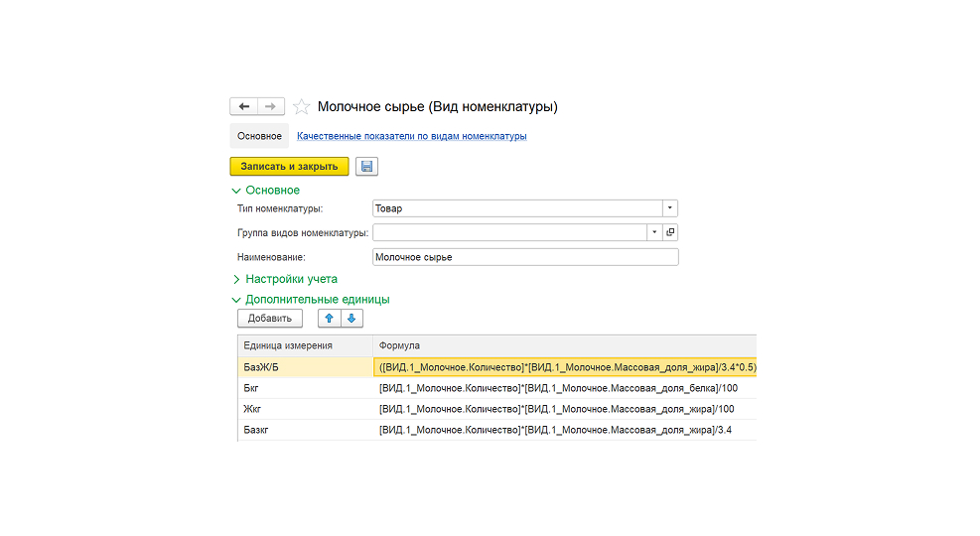This screenshot has width=980, height=536.
Task: Move row down with blue down arrow
Action: point(351,318)
